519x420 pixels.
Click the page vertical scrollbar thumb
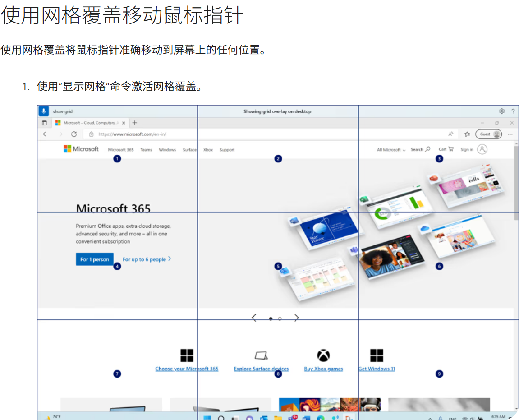click(x=516, y=184)
